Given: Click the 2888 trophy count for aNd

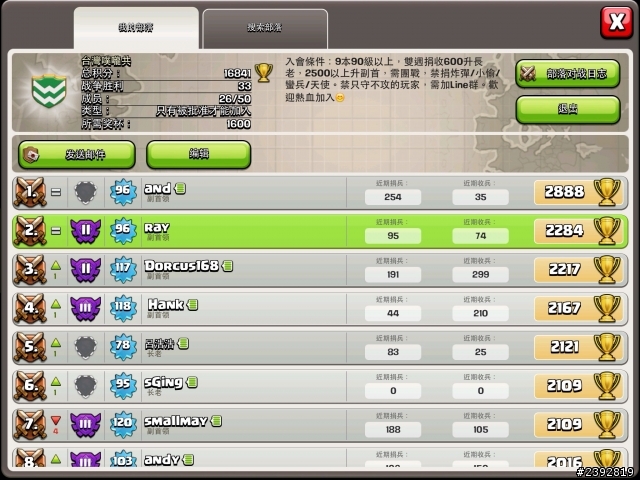Looking at the screenshot, I should tap(564, 192).
